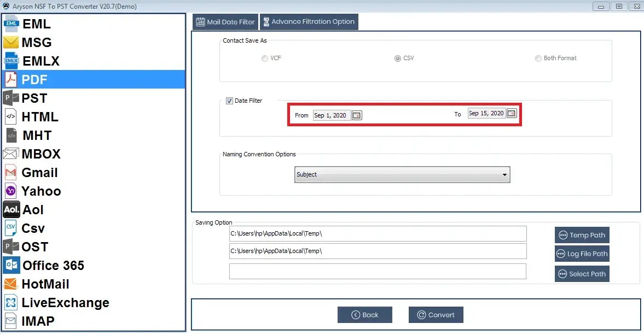Click the To date field Sep 15, 2020

pos(487,113)
